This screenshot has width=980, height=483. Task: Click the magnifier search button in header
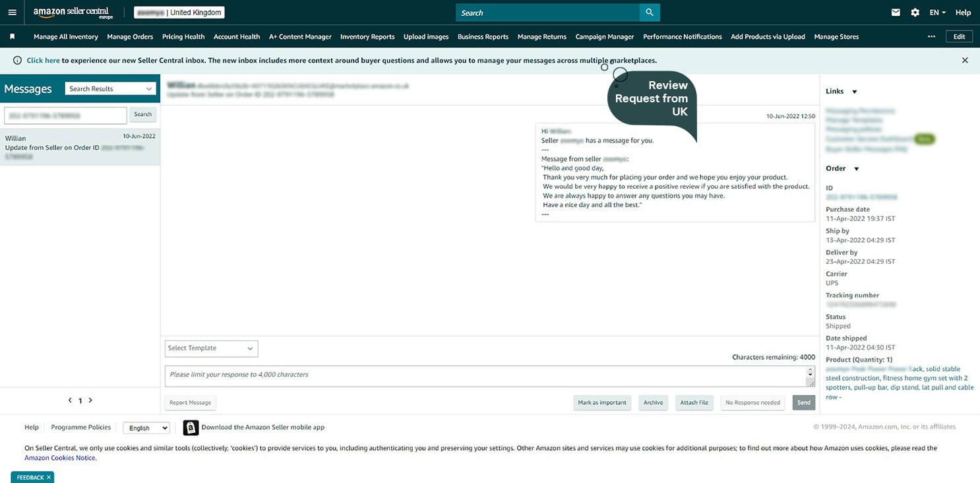[x=650, y=13]
